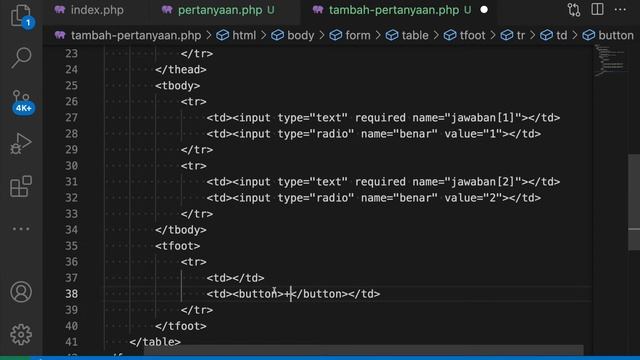
Task: Click the <tbody> opening tag
Action: pyautogui.click(x=178, y=86)
